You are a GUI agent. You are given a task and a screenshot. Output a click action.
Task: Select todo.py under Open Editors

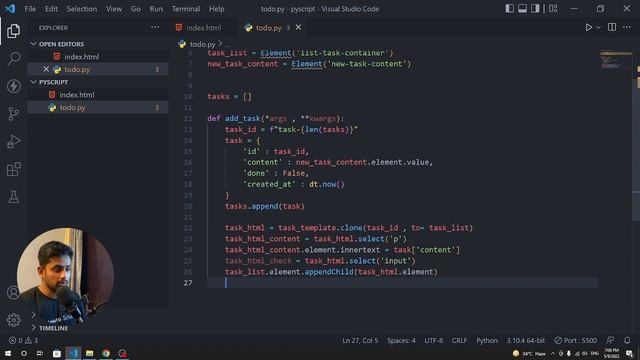tap(98, 69)
